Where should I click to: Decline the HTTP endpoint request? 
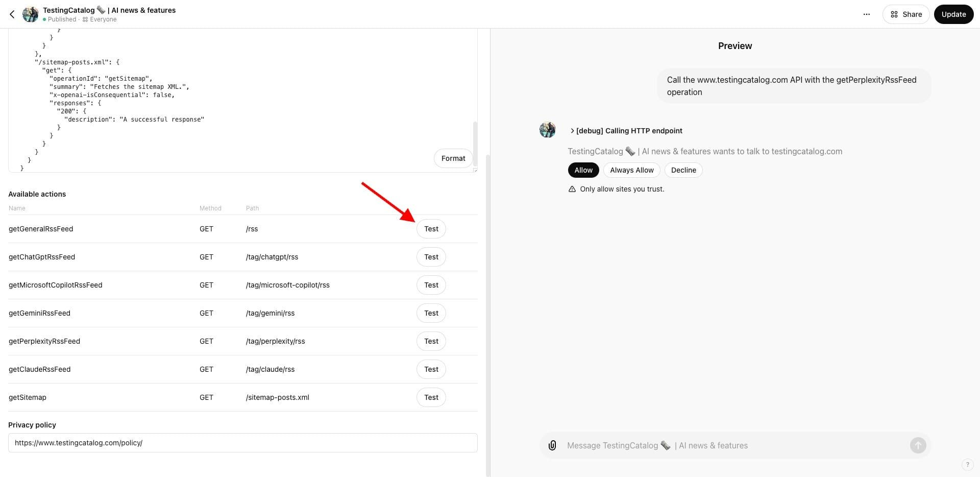683,170
